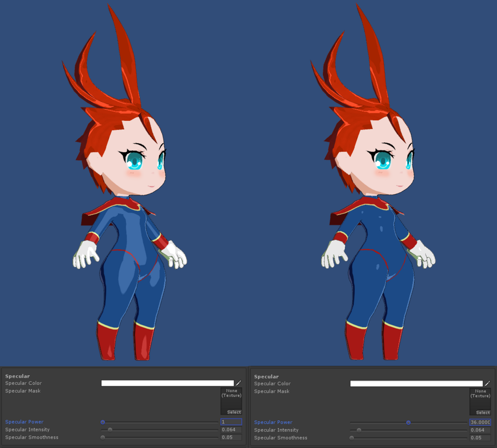Click Select on right Specular Mask texture slot
497x448 pixels.
(483, 412)
